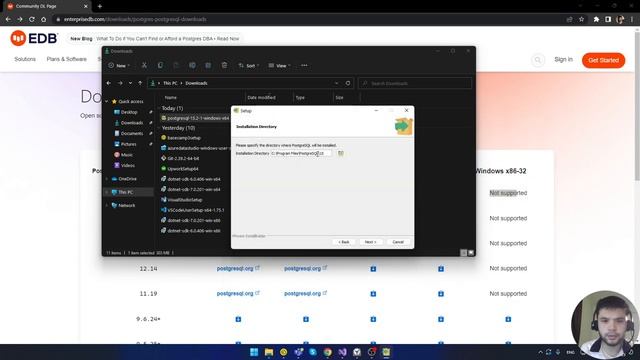This screenshot has width=640, height=360.
Task: Click the Sign In link
Action: pos(563,60)
